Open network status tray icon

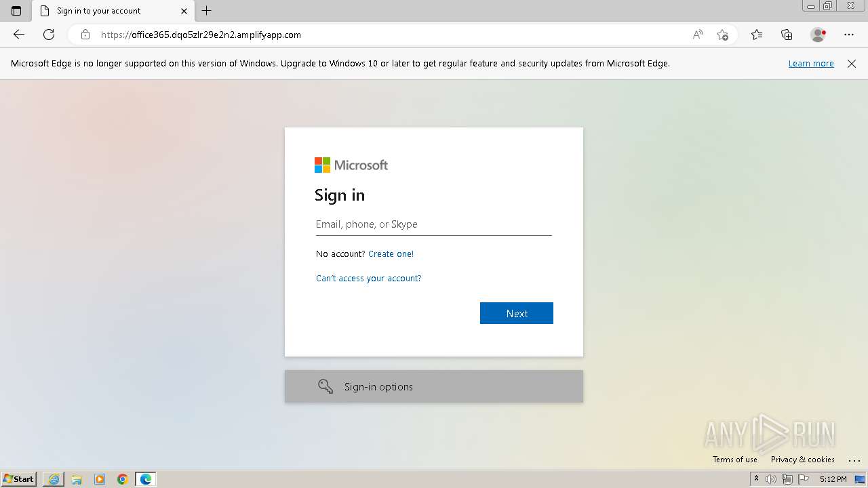click(x=787, y=479)
